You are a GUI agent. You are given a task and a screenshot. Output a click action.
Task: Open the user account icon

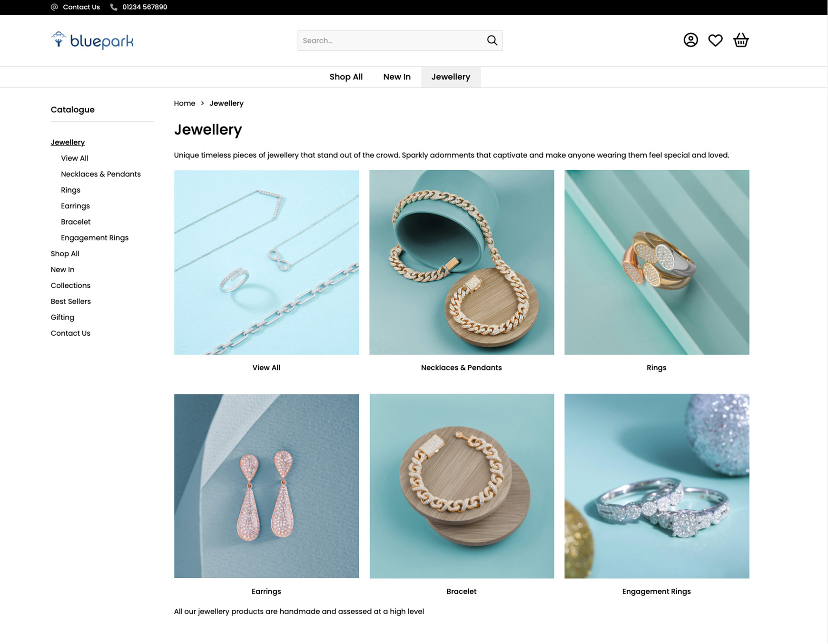(690, 40)
